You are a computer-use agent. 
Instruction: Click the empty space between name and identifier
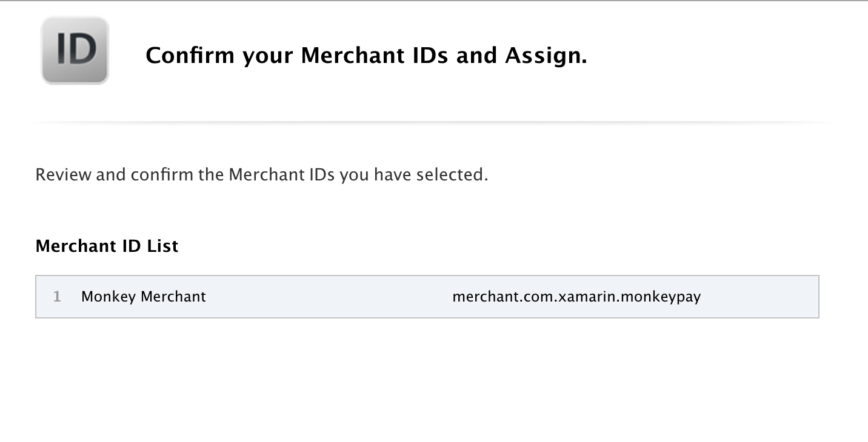(x=329, y=297)
